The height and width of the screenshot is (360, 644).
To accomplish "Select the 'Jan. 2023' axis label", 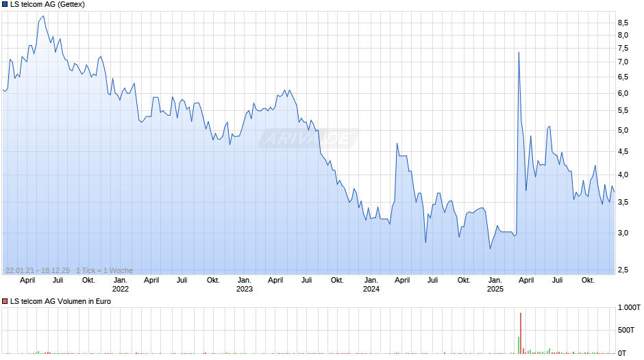I will click(x=245, y=285).
